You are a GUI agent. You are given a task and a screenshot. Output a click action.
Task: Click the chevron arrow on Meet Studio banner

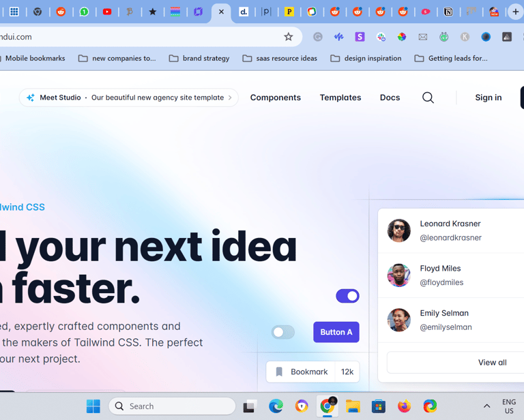[x=230, y=97]
